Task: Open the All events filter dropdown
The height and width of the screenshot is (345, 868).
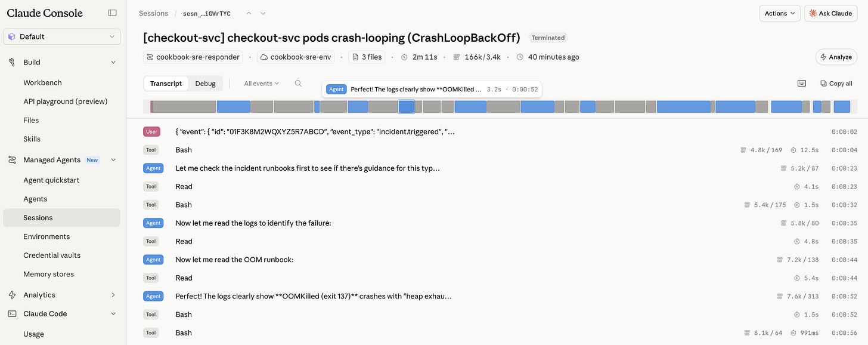Action: tap(261, 84)
